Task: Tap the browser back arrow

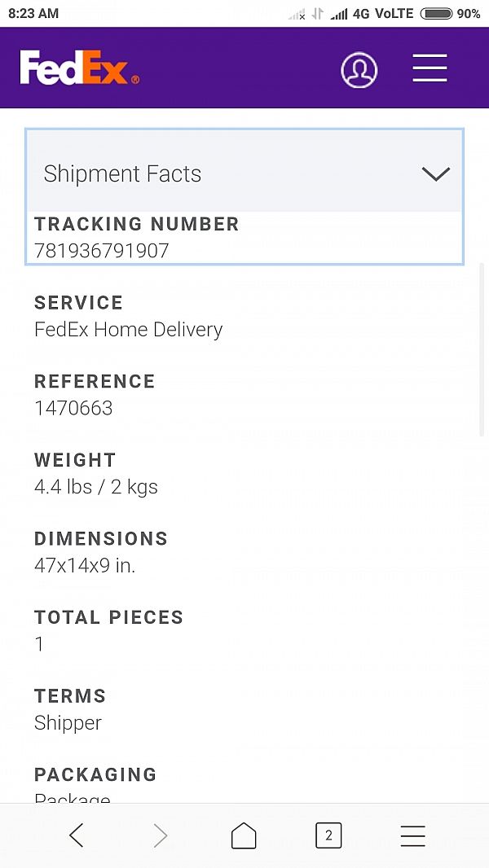Action: [x=77, y=835]
